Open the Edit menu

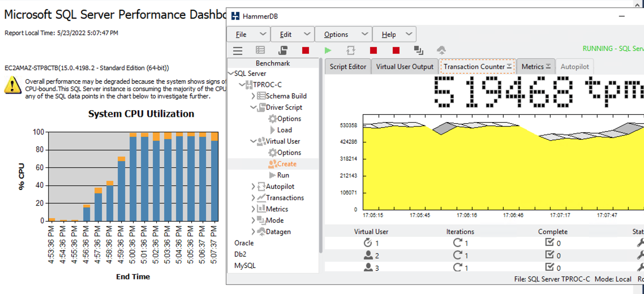pyautogui.click(x=293, y=34)
